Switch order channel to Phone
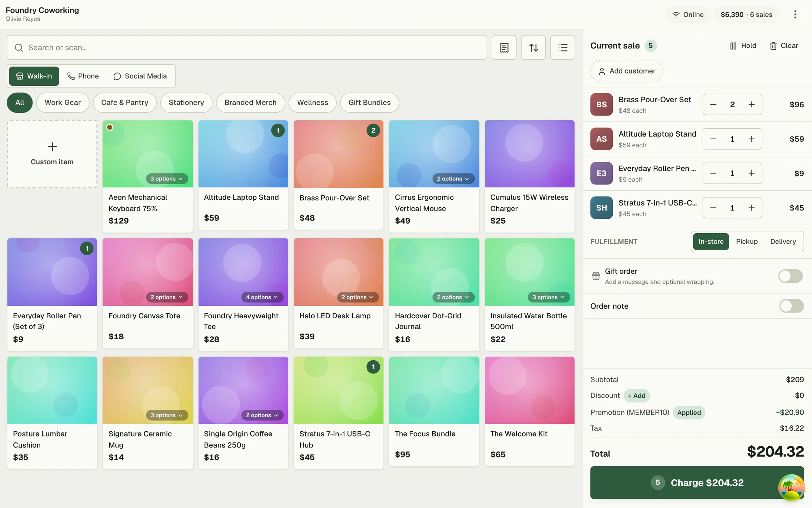The width and height of the screenshot is (812, 508). click(83, 76)
